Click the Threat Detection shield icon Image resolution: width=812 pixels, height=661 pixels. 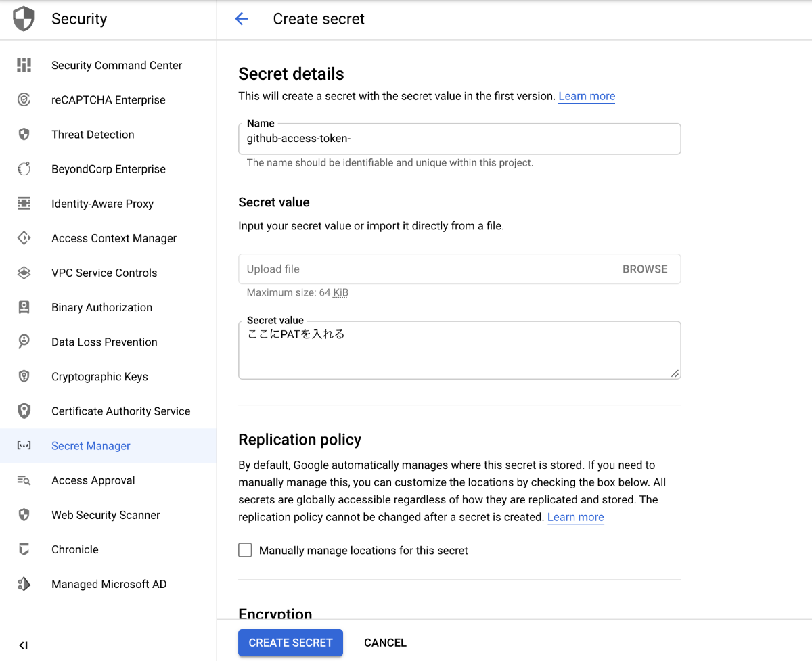click(24, 134)
